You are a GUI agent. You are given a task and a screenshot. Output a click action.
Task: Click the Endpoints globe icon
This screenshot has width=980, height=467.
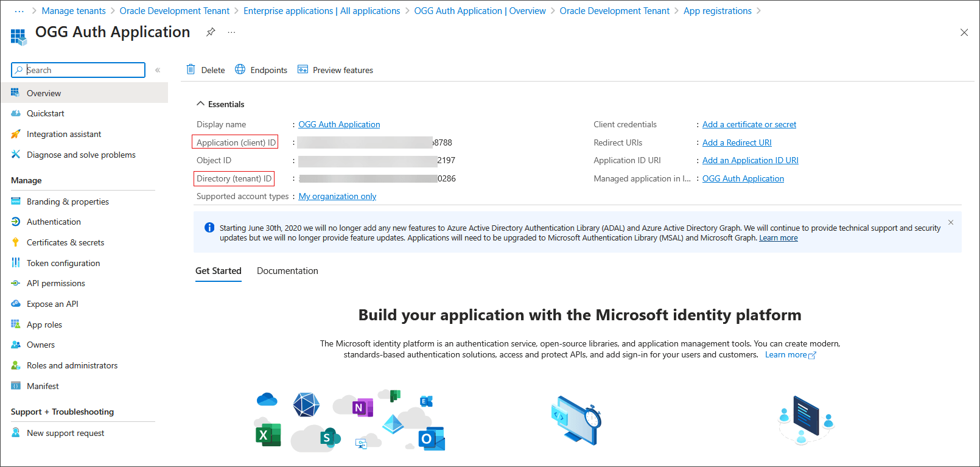click(240, 69)
